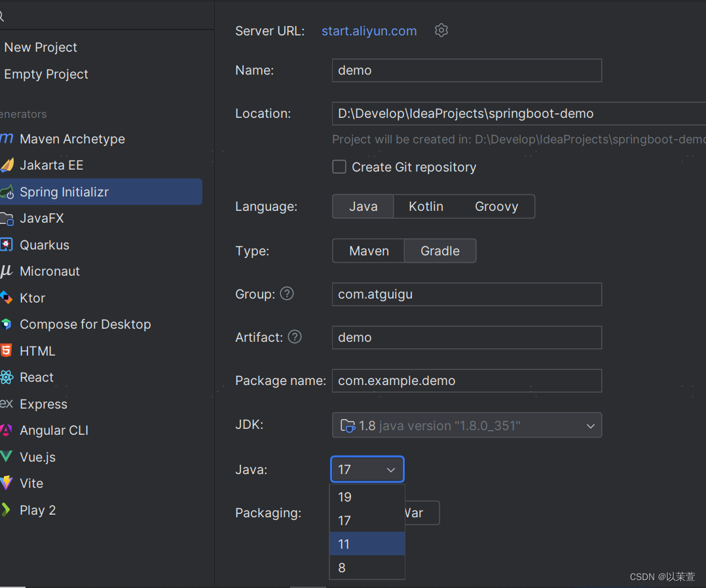Click the Group field help icon
This screenshot has width=706, height=588.
pyautogui.click(x=286, y=294)
